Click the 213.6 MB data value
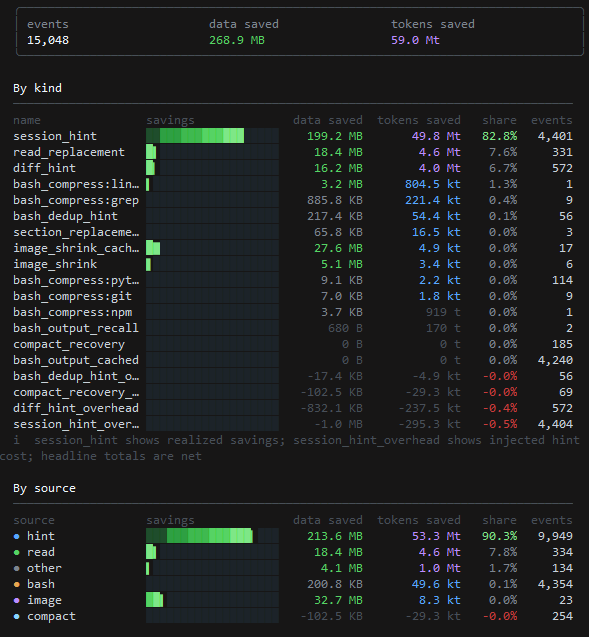 (x=335, y=536)
